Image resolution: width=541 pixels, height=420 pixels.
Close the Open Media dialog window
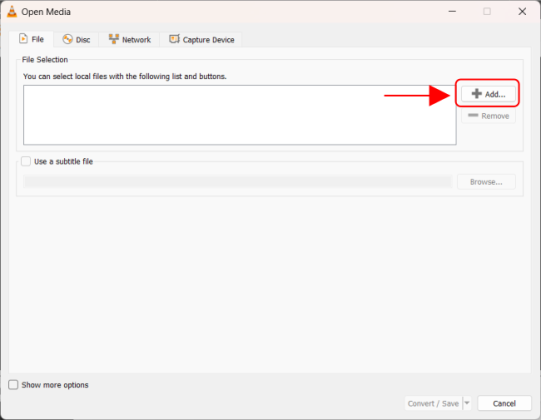click(522, 11)
